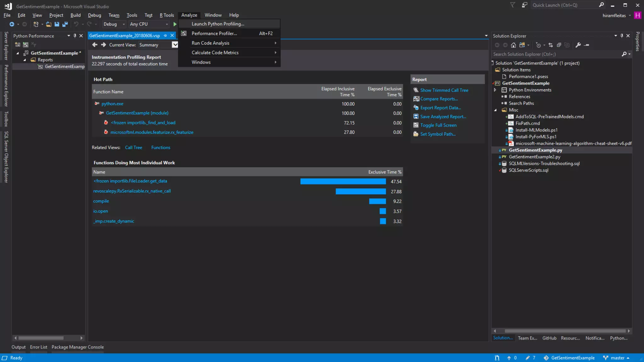Click the Call Tree related view link
Image resolution: width=644 pixels, height=362 pixels.
(x=133, y=147)
